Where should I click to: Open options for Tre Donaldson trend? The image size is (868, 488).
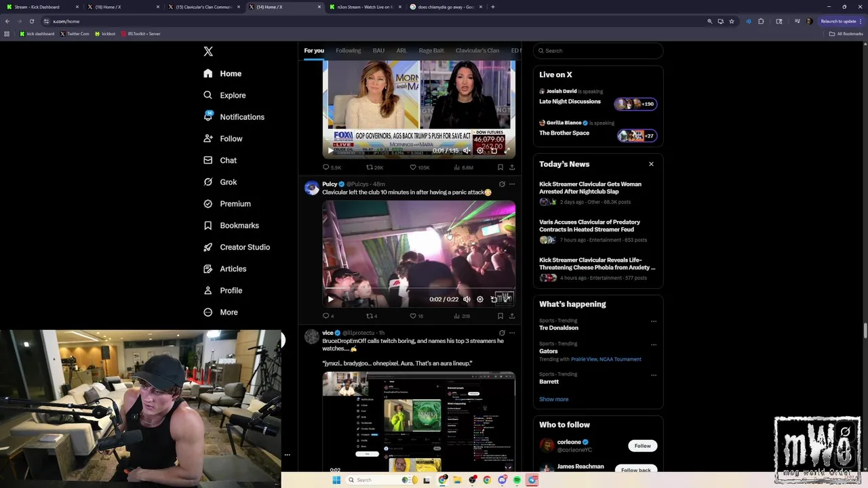click(654, 321)
